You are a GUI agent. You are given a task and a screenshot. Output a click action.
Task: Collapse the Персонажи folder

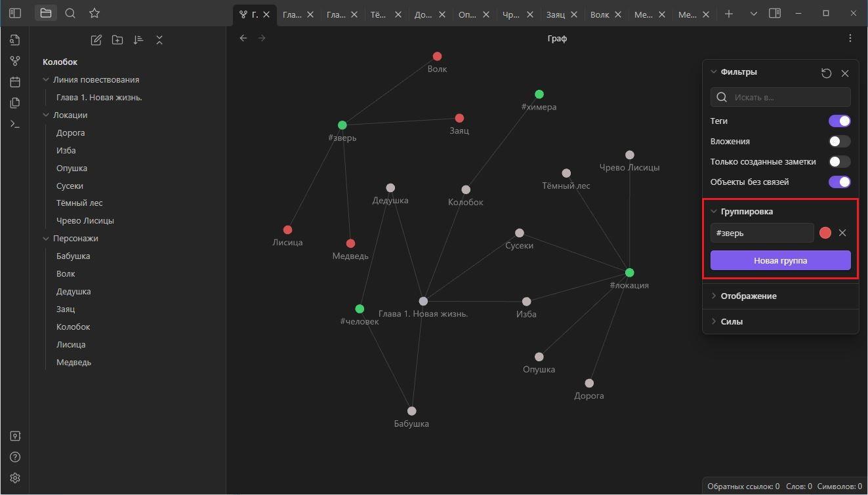pyautogui.click(x=70, y=238)
